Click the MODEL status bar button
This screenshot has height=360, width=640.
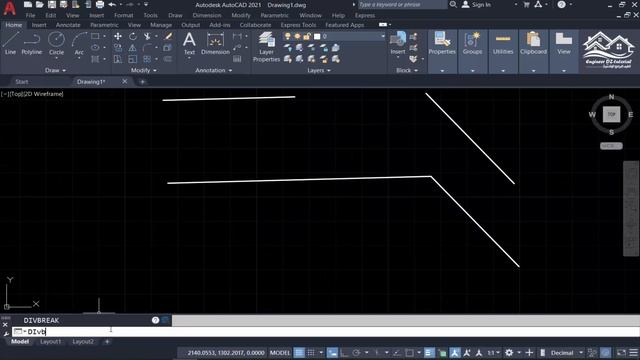coord(280,353)
